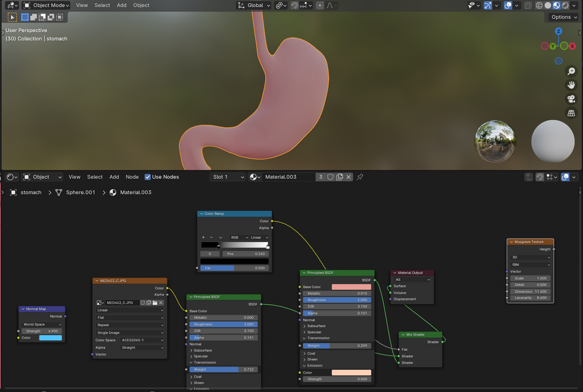Open the Add menu in shader editor

(114, 177)
